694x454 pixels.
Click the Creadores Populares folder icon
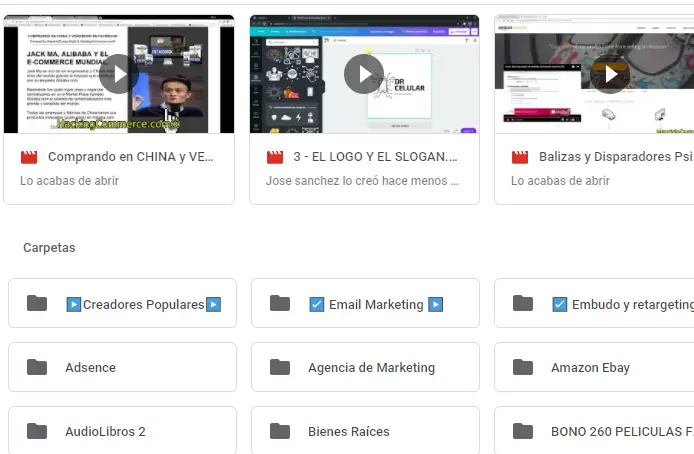[x=37, y=304]
